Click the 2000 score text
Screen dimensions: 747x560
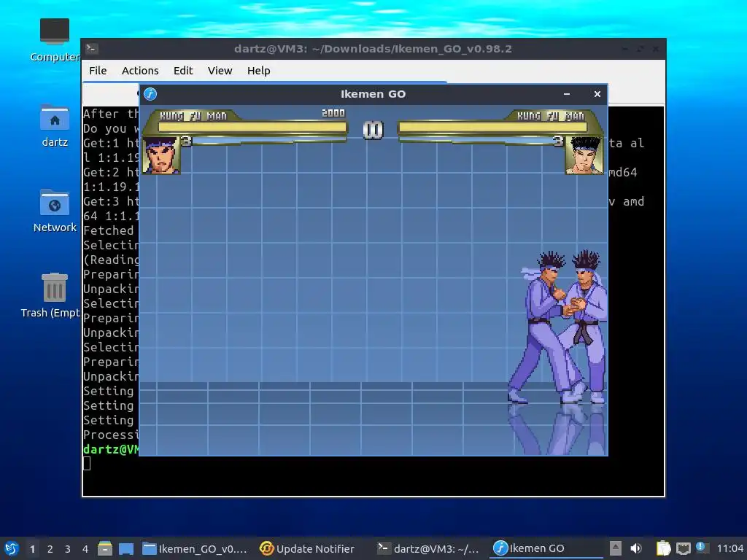(333, 113)
